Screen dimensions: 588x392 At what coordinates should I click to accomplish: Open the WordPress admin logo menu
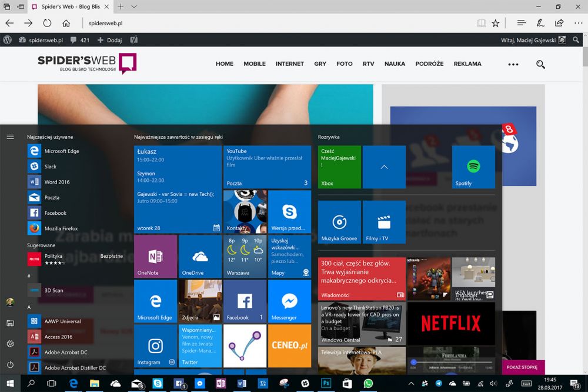coord(8,40)
